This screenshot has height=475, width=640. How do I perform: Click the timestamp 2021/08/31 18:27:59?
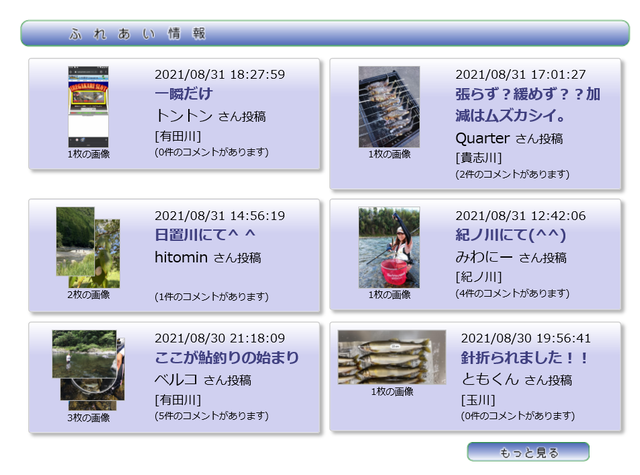click(220, 75)
